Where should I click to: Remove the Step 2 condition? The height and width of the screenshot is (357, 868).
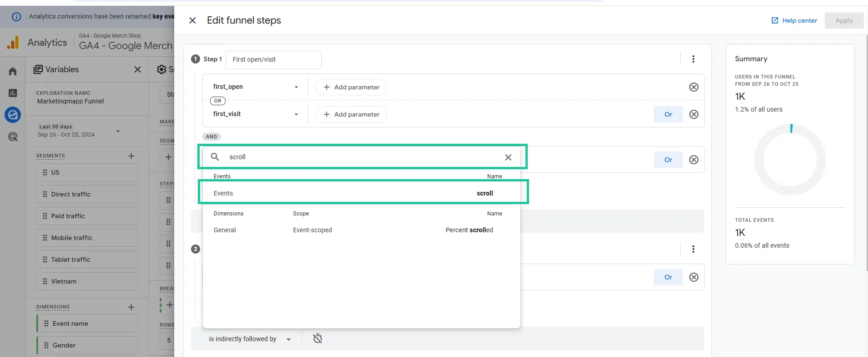click(x=694, y=277)
